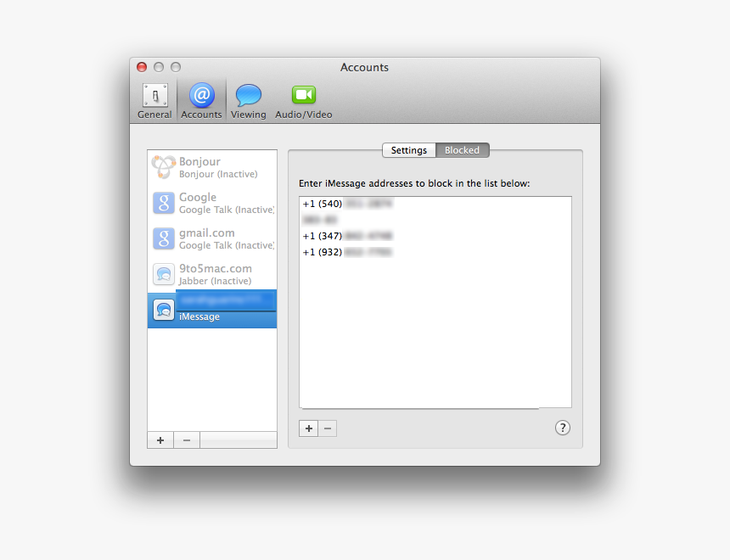Screen dimensions: 730x560
Task: Click the Google account icon
Action: (164, 203)
